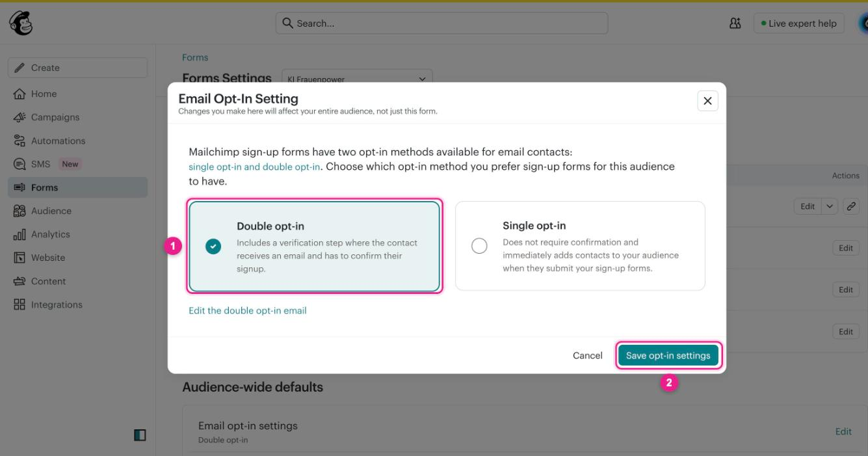Click into the Search field

coord(442,23)
